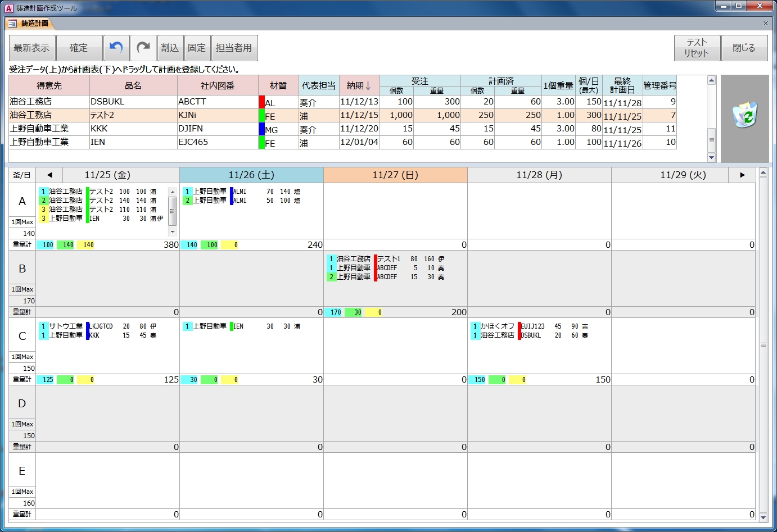Screen dimensions: 777x532
Task: Toggle the 固定 button
Action: click(x=197, y=48)
